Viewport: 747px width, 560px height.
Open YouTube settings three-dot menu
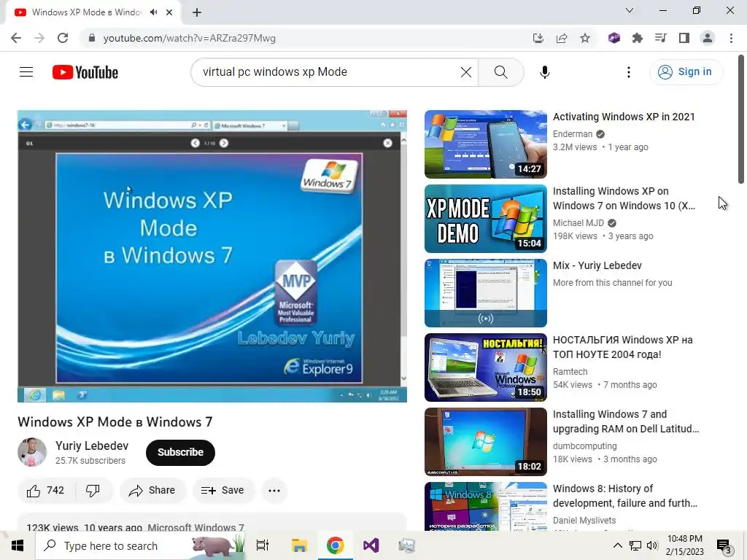click(628, 72)
